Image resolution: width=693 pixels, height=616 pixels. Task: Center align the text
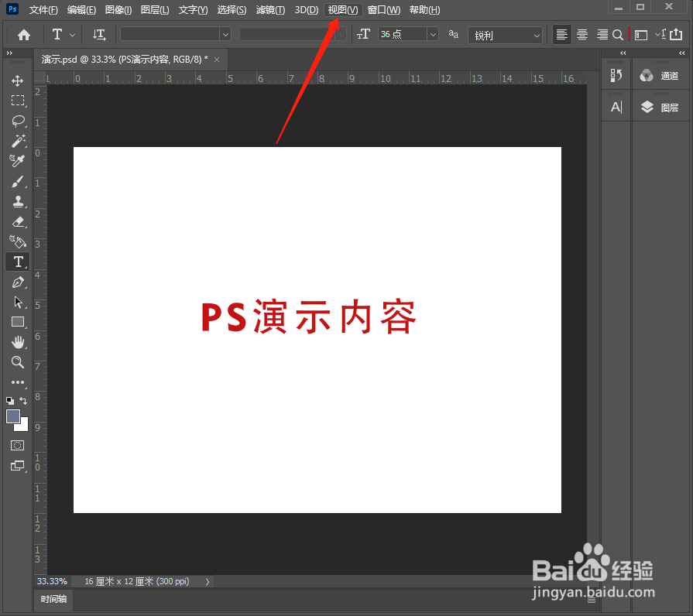pyautogui.click(x=582, y=35)
